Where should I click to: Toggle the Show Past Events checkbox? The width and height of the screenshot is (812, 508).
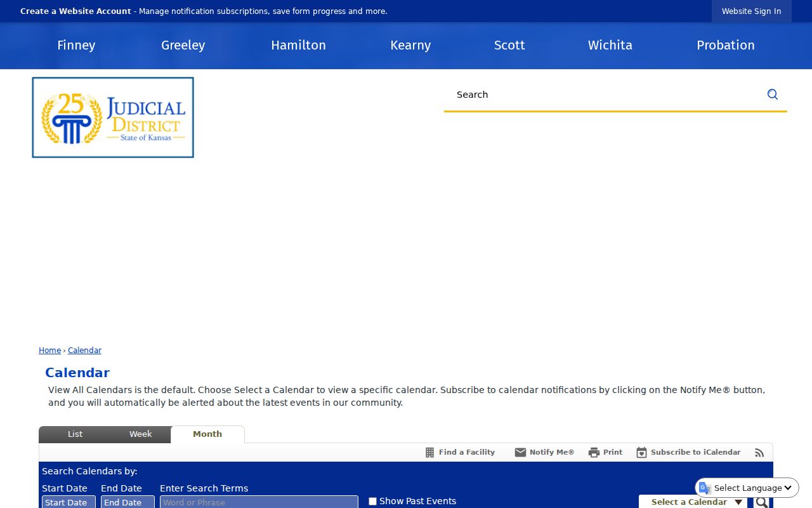[372, 501]
